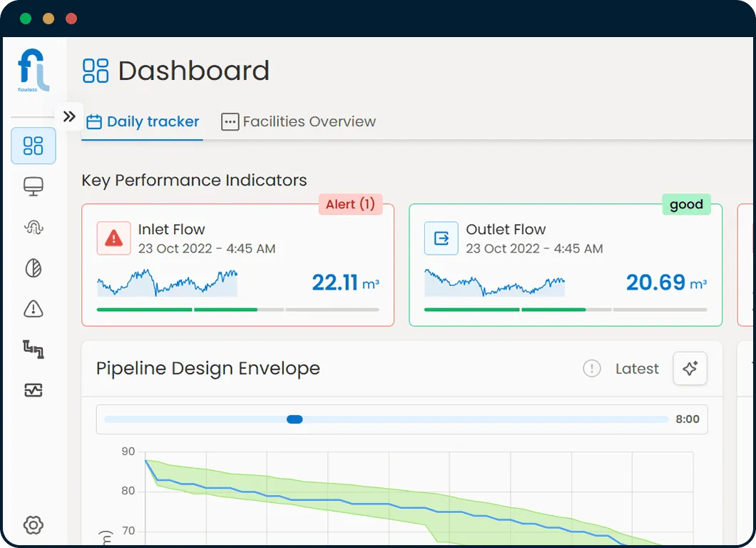This screenshot has height=548, width=756.
Task: Click the Inlet Flow warning icon
Action: click(x=113, y=238)
